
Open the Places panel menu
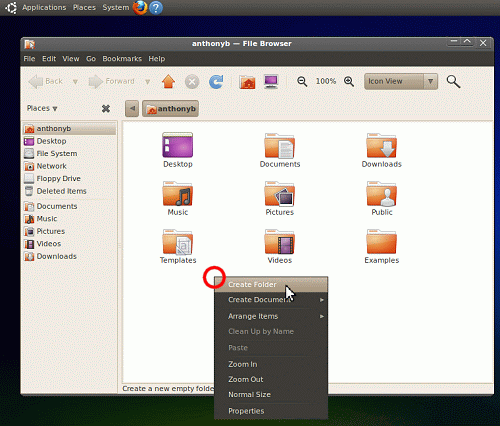(84, 7)
